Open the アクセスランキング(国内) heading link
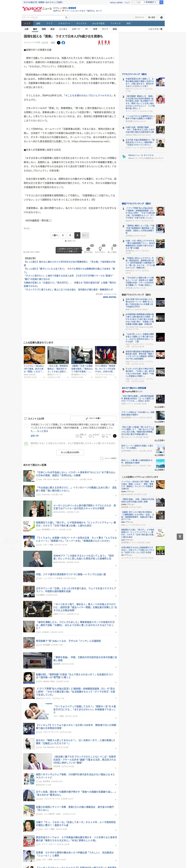186x868 pixels. coord(134,74)
